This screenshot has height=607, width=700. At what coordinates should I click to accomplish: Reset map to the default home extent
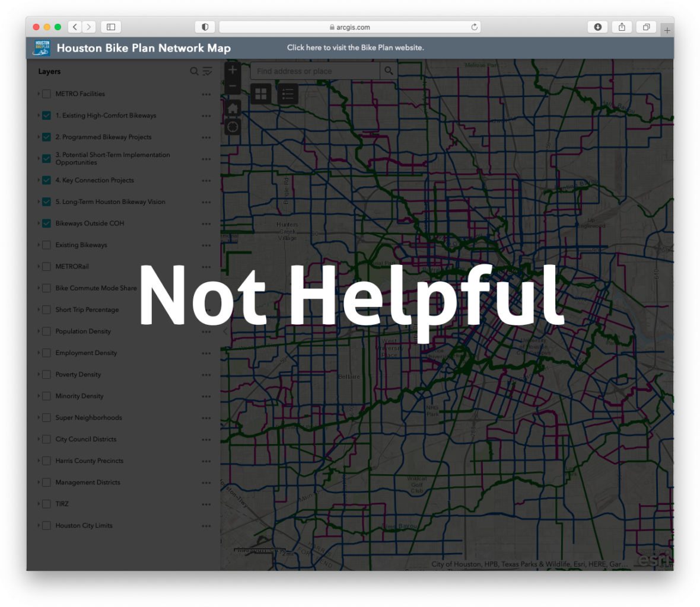233,108
